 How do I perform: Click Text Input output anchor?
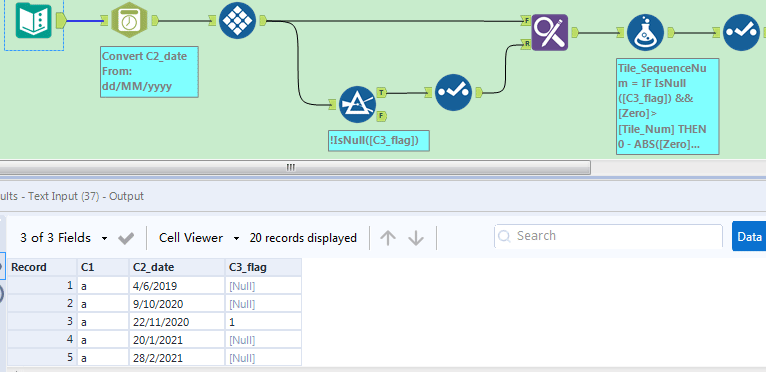(x=61, y=20)
